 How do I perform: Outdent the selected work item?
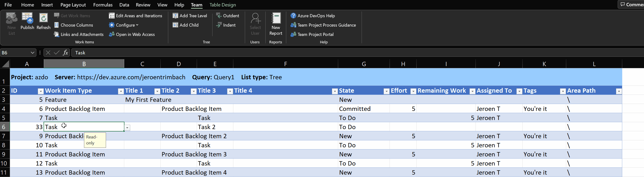click(x=228, y=16)
